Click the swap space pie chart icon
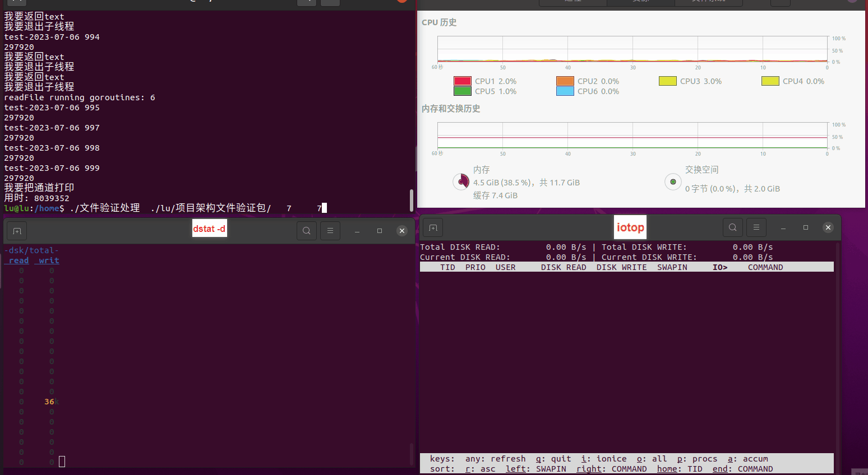The width and height of the screenshot is (868, 475). click(673, 181)
